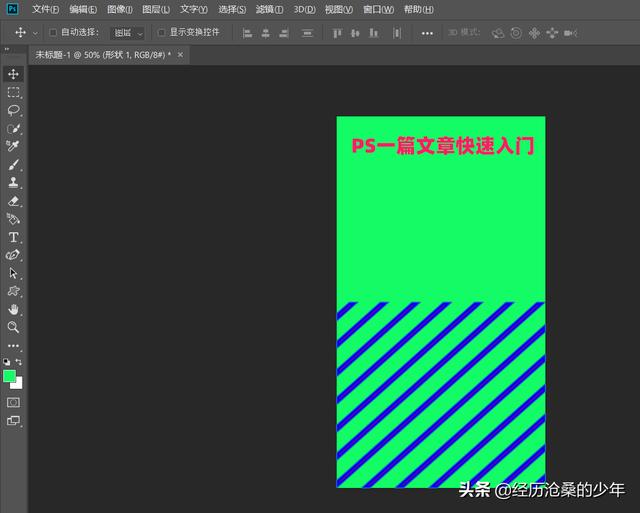The width and height of the screenshot is (640, 513).
Task: Reset default foreground and background colors
Action: [7, 362]
